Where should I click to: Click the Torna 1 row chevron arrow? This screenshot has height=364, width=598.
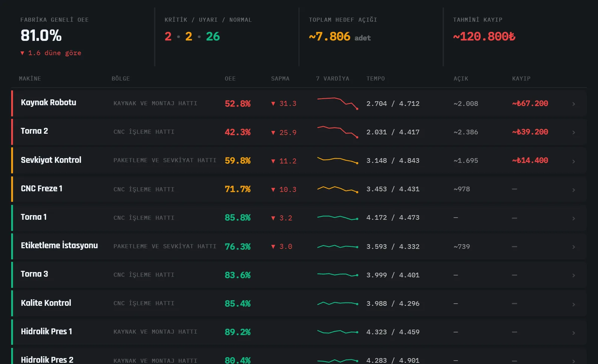coord(573,218)
